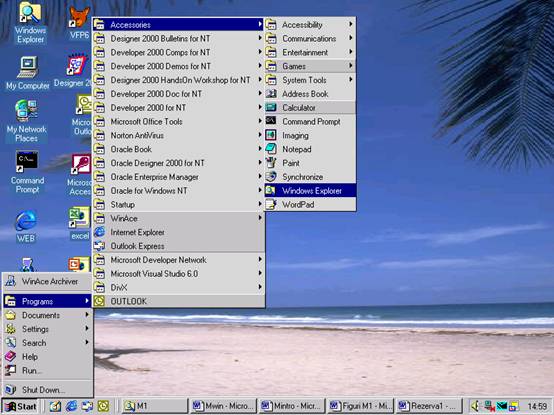Click the Start button

(x=20, y=406)
